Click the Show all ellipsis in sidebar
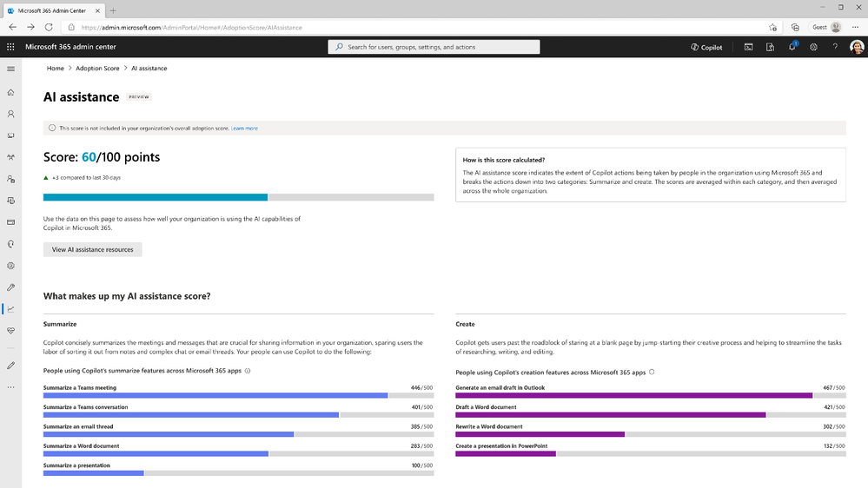Screen dimensions: 868x488 10,387
